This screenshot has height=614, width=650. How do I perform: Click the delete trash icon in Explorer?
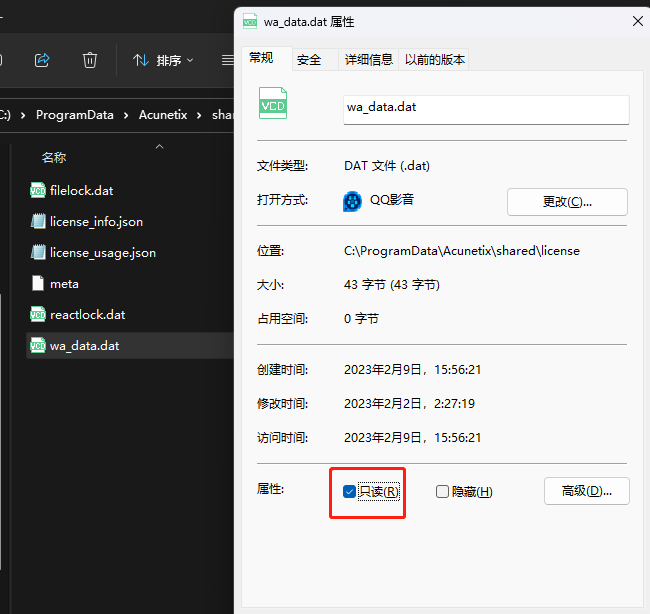[x=90, y=60]
